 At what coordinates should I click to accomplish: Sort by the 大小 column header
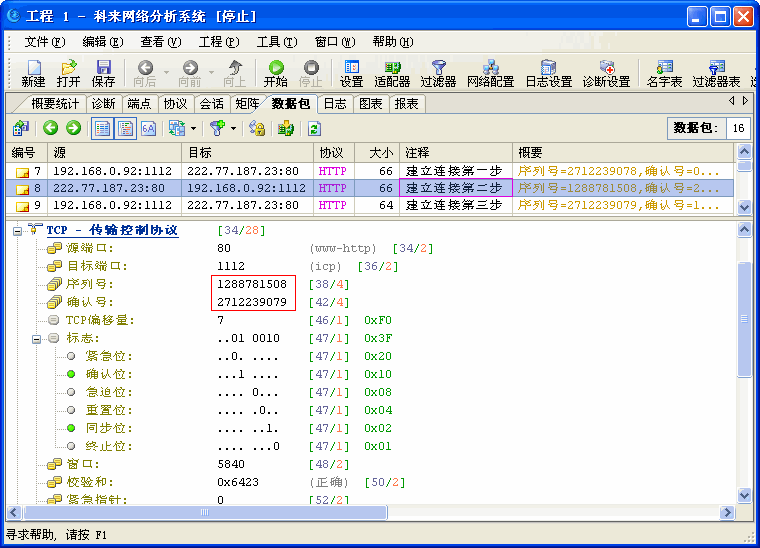377,153
